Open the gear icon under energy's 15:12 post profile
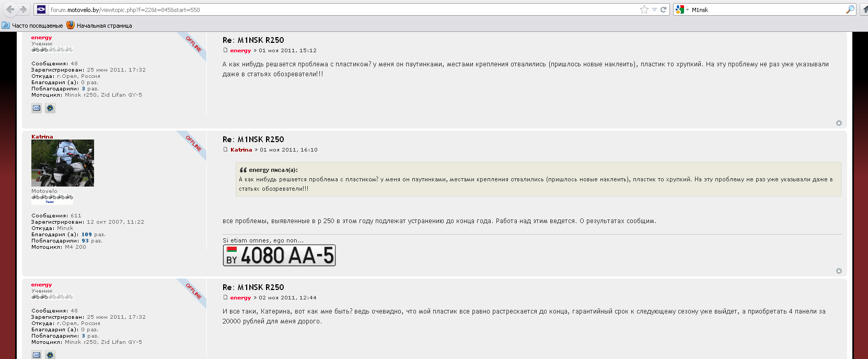868x359 pixels. (50, 108)
